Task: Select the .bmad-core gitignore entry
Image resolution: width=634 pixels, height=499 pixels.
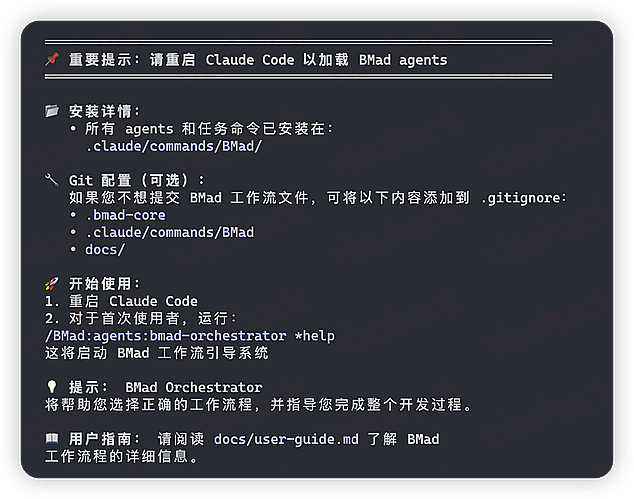Action: (125, 215)
